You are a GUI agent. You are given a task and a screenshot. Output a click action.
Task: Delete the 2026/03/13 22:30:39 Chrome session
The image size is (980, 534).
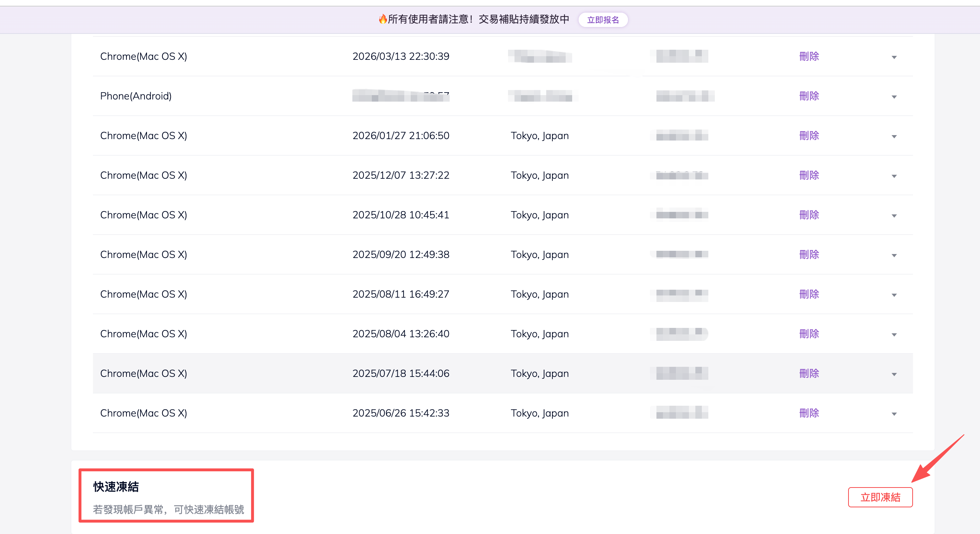(x=809, y=56)
